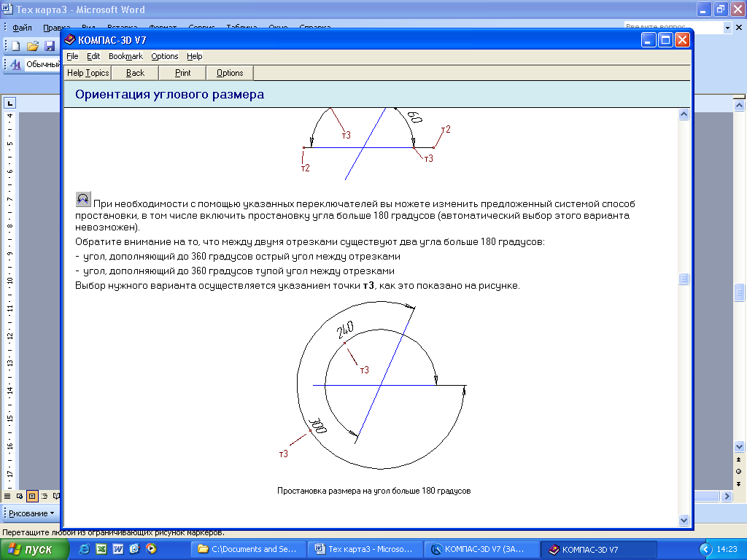Open Обычный style dropdown in Word

[42, 64]
